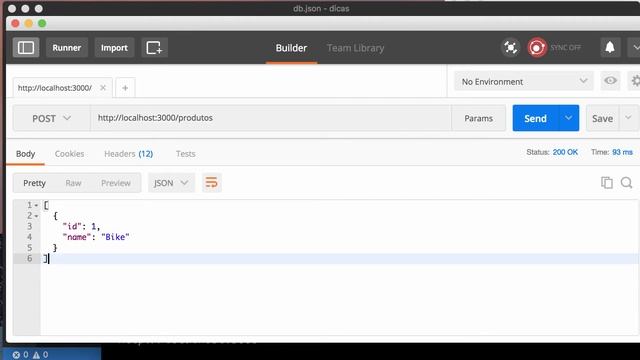Expand the Send options arrow
The image size is (640, 360).
click(x=568, y=118)
